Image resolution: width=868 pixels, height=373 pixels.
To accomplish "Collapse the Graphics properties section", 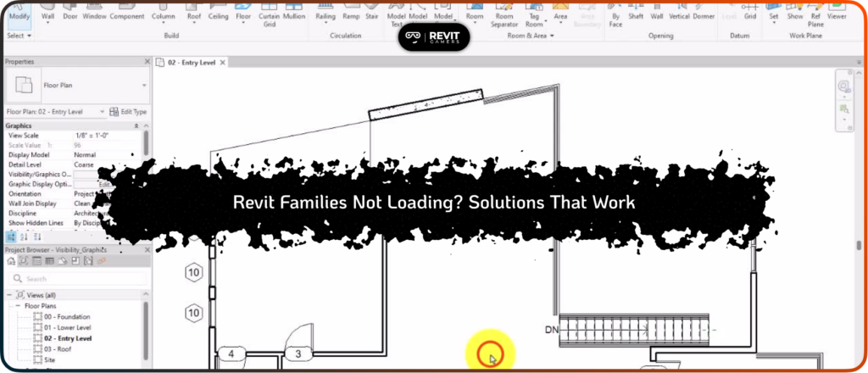I will point(136,126).
